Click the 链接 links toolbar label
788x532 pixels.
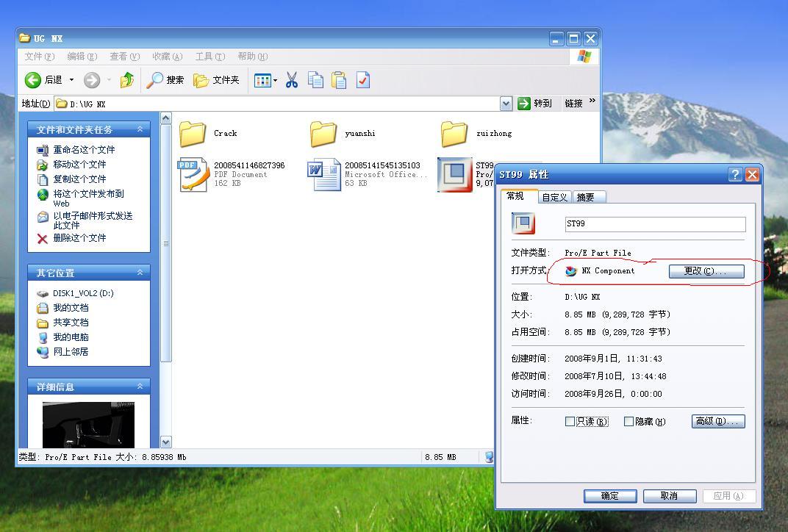click(573, 104)
